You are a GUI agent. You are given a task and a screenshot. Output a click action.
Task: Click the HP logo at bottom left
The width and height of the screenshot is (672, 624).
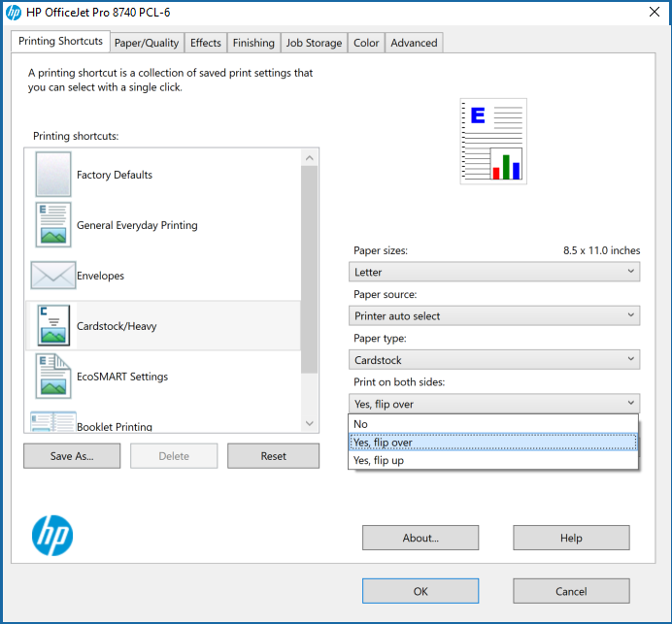click(52, 535)
